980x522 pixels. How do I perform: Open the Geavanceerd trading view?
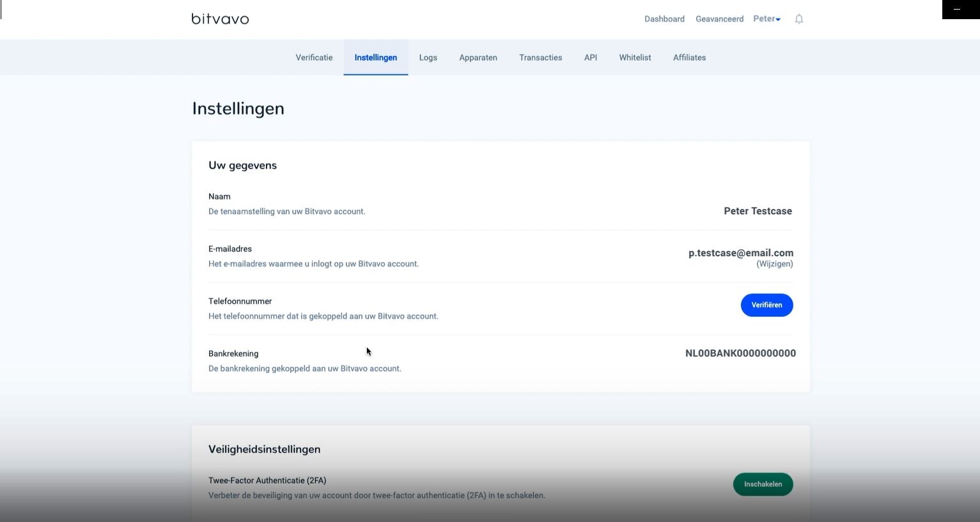click(x=719, y=19)
